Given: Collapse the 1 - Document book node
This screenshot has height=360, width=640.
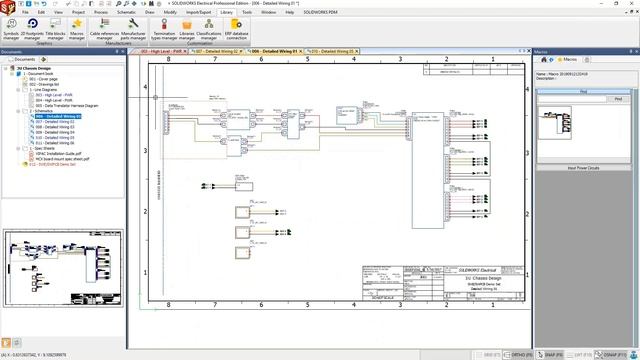Looking at the screenshot, I should click(12, 74).
